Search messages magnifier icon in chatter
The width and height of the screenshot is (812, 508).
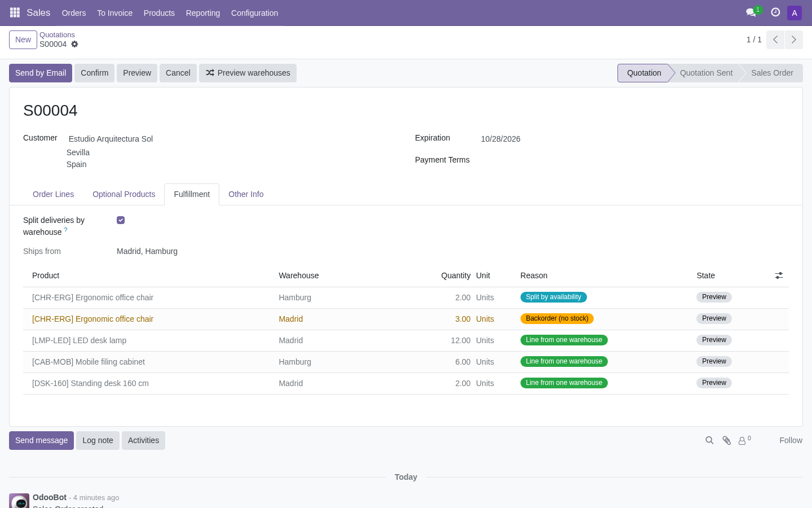tap(709, 440)
